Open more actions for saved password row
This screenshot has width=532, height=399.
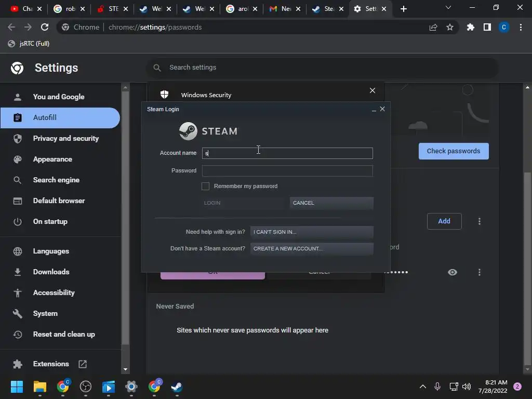[x=480, y=272]
